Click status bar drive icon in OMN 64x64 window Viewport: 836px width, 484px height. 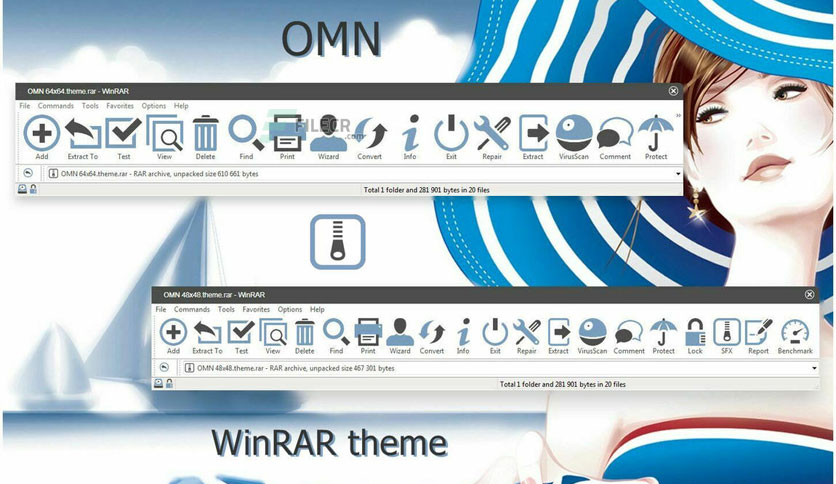click(22, 189)
